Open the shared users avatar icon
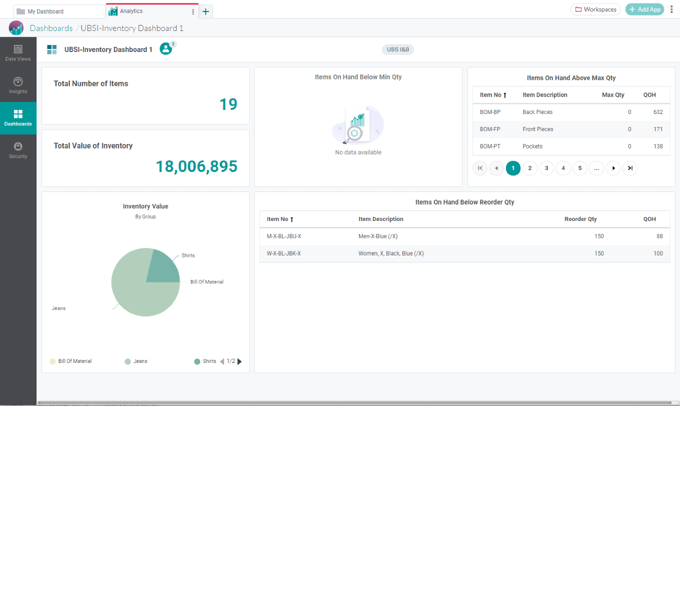This screenshot has width=680, height=606. pos(166,49)
